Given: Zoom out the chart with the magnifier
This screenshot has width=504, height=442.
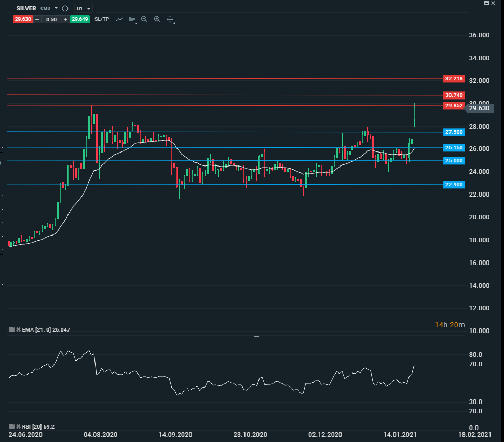Looking at the screenshot, I should click(x=144, y=19).
